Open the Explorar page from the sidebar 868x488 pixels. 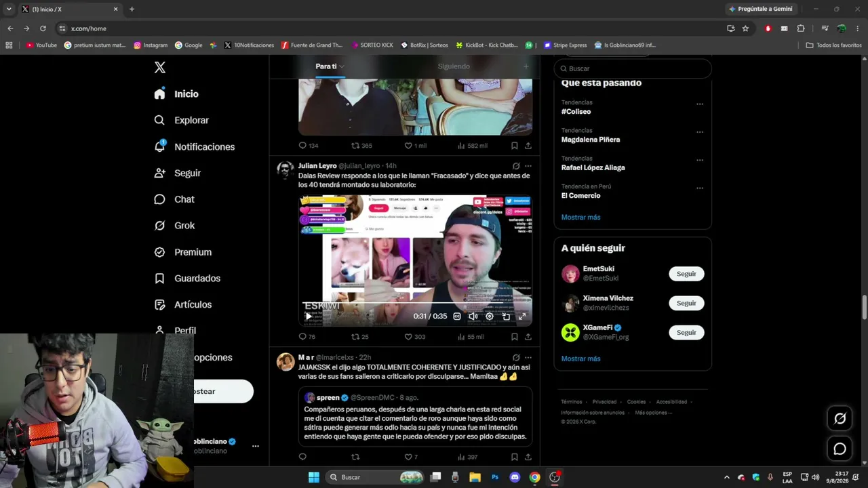182,120
